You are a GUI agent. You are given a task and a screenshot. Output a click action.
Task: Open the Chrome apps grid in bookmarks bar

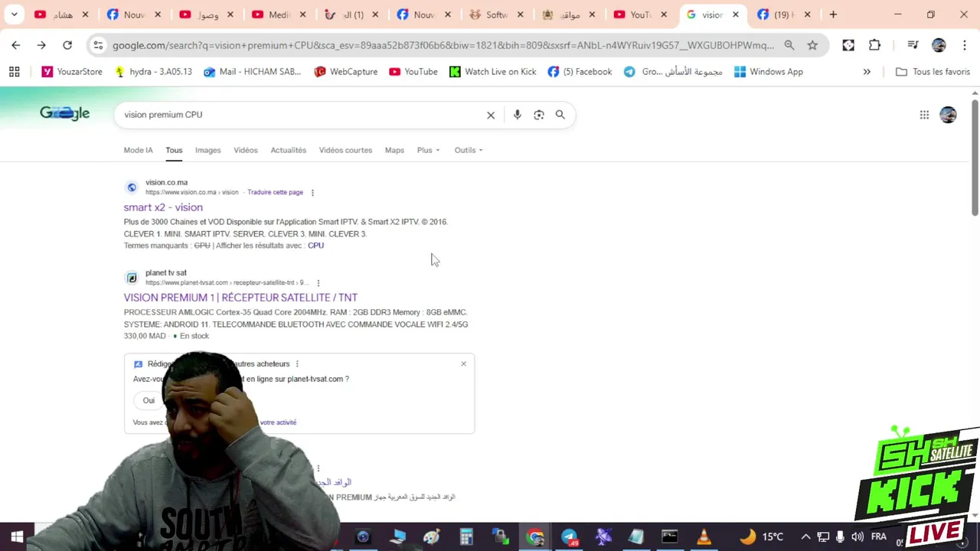pos(14,72)
